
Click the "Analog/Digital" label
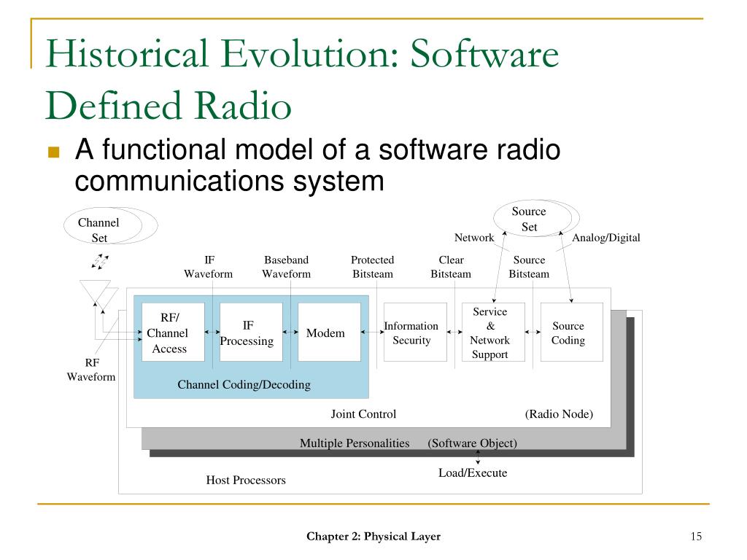[x=606, y=237]
